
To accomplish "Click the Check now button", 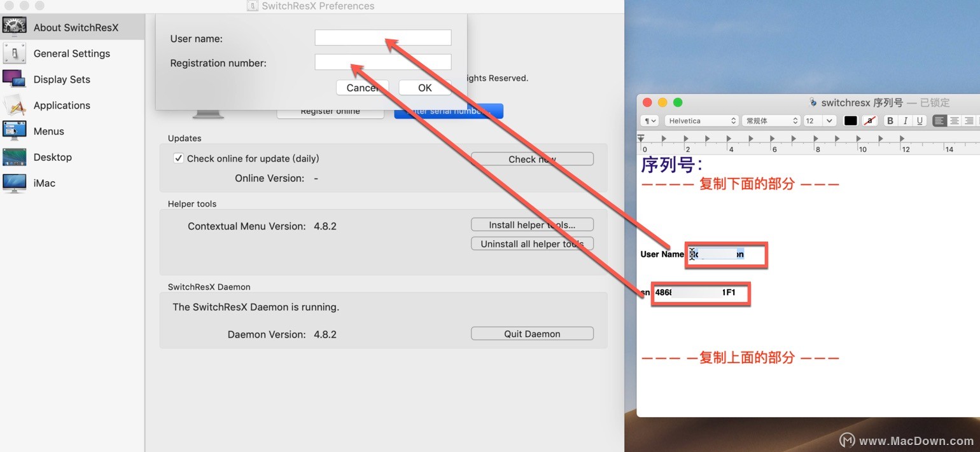I will 532,159.
